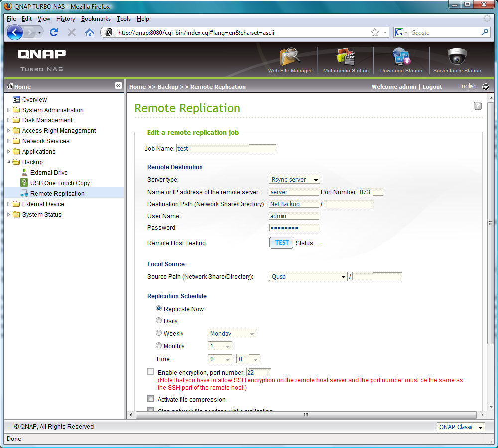The height and width of the screenshot is (448, 498).
Task: Open Multimedia Station icon
Action: [x=346, y=57]
